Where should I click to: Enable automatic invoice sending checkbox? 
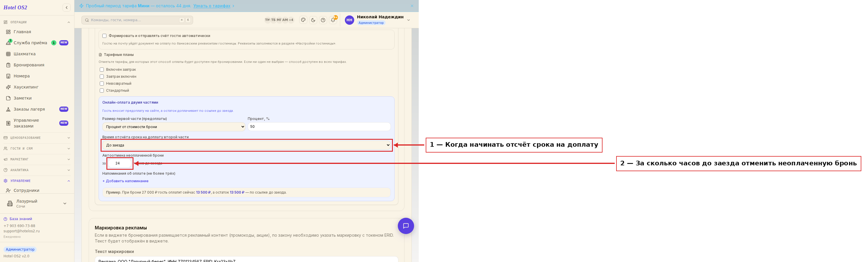[104, 36]
